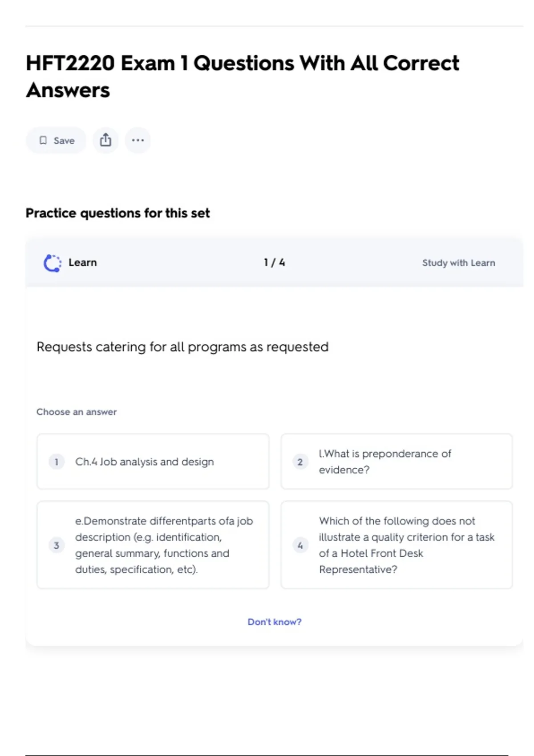Click the number 2 answer badge

[x=300, y=462]
